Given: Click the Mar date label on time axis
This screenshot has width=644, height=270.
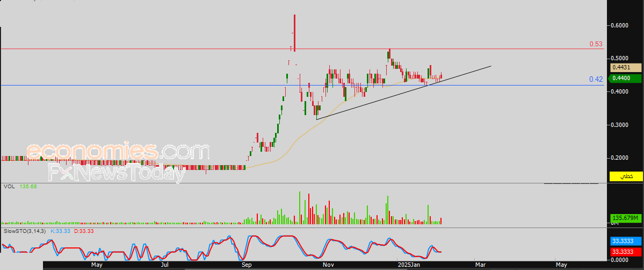Looking at the screenshot, I should pyautogui.click(x=480, y=266).
